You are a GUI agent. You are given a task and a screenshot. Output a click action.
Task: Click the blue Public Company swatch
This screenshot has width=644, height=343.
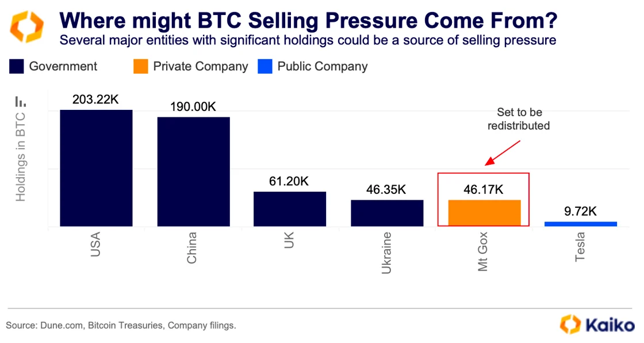264,67
